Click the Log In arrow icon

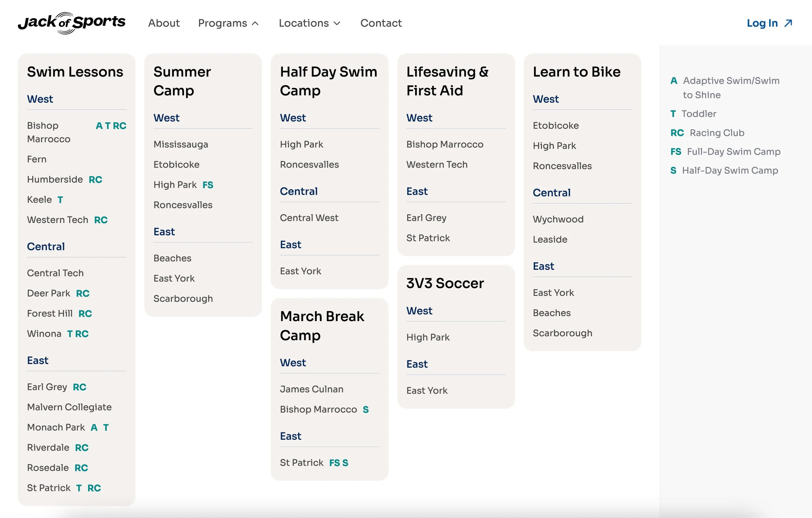pyautogui.click(x=788, y=23)
